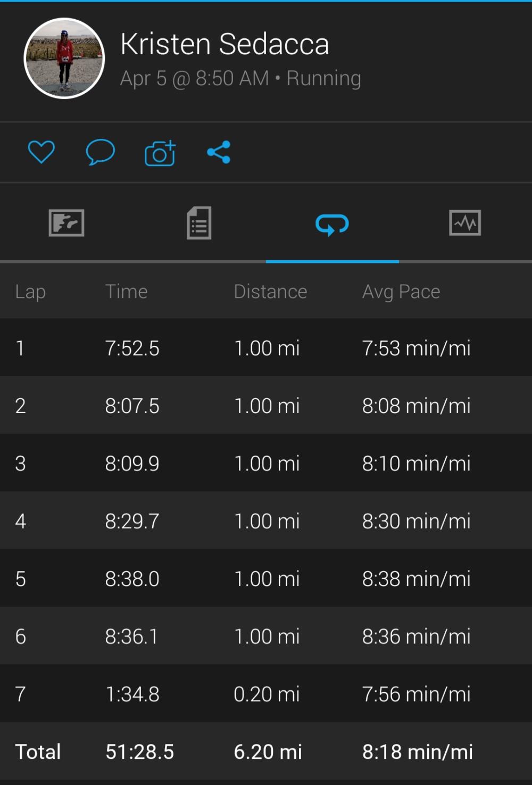Switch to the map overview tab

66,222
